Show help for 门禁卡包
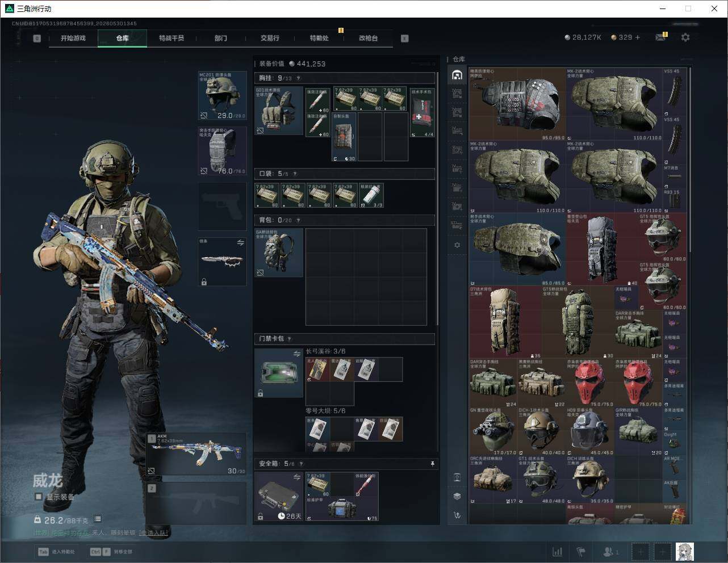Image resolution: width=728 pixels, height=563 pixels. tap(289, 339)
